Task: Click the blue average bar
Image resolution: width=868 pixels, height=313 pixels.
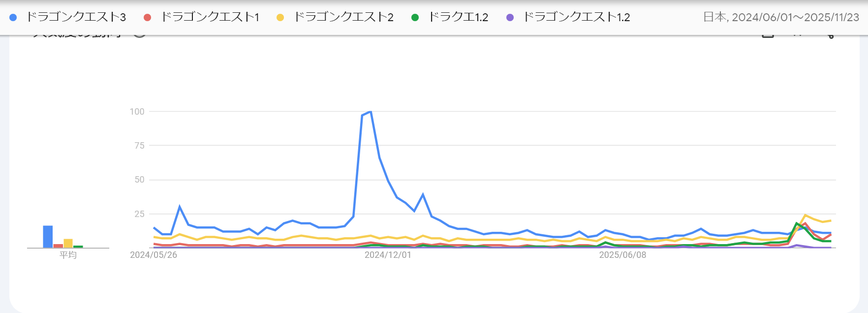Action: click(x=48, y=237)
